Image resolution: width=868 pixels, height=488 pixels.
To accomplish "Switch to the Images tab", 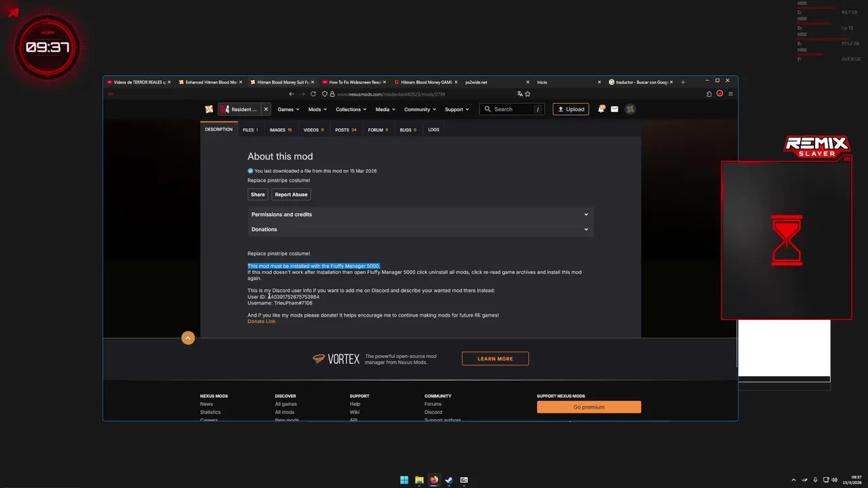I will [280, 129].
